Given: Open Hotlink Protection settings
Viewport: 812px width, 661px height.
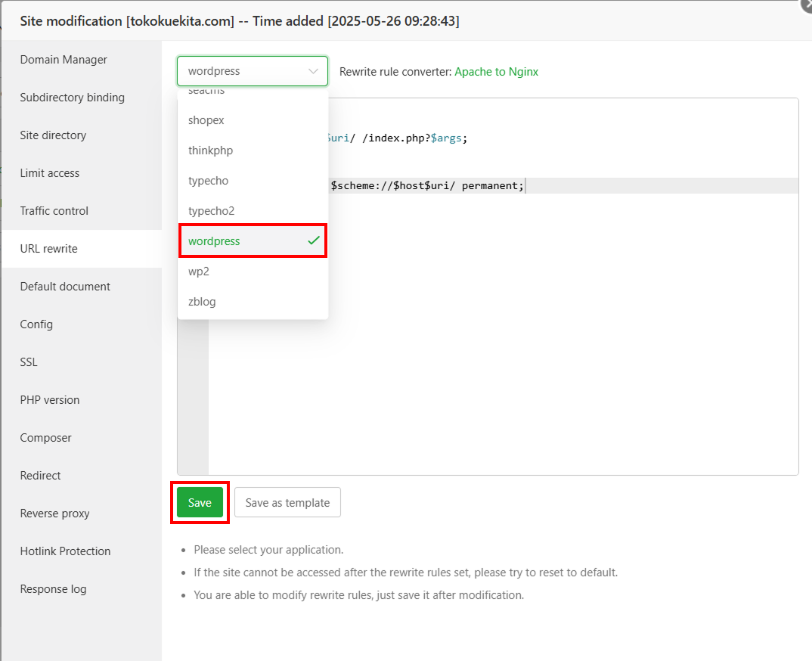Looking at the screenshot, I should (x=65, y=551).
